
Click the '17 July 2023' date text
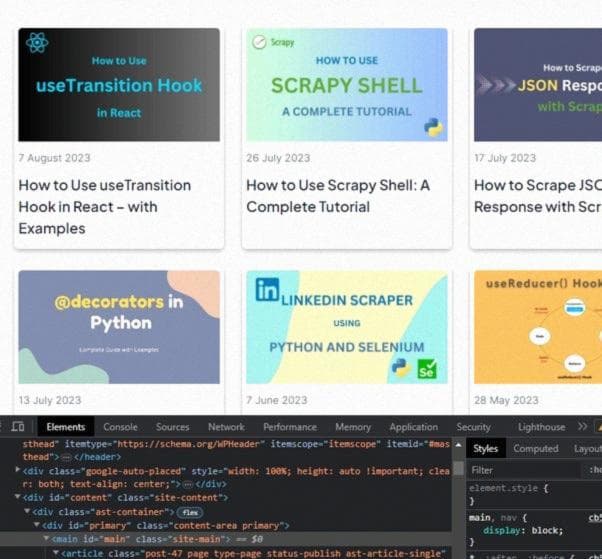tap(505, 158)
